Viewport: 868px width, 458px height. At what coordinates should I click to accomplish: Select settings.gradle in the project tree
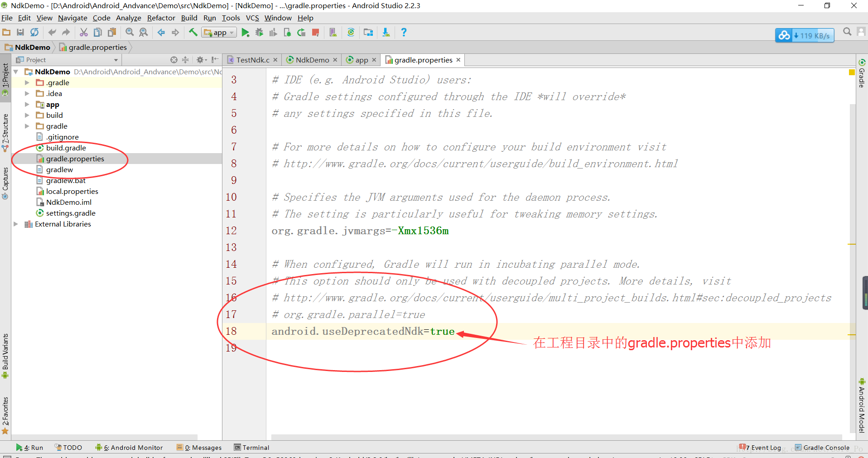coord(71,213)
